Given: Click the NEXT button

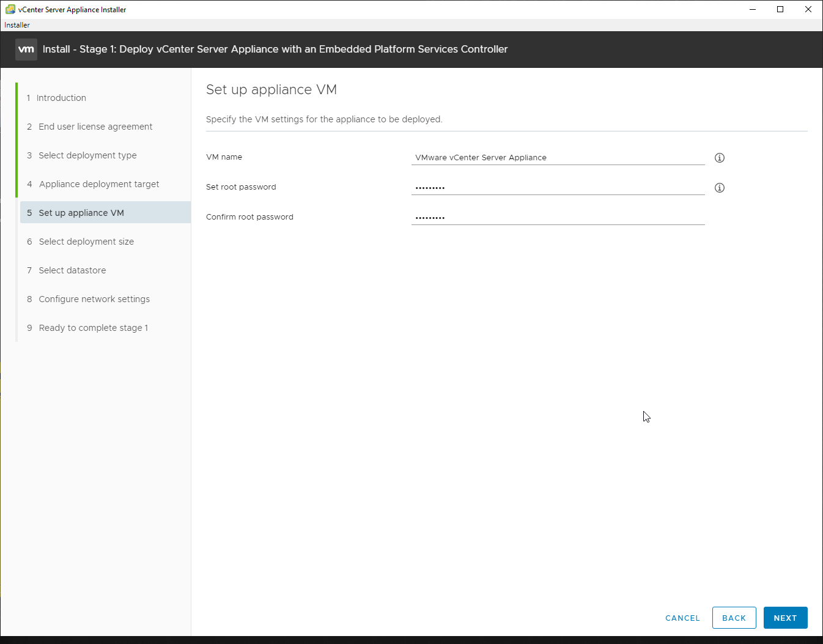Looking at the screenshot, I should click(x=785, y=618).
